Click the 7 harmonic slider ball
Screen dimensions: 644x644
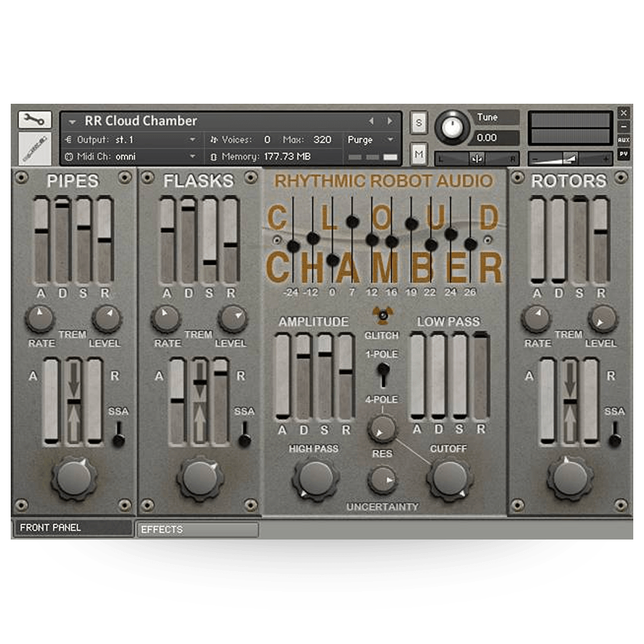352,222
